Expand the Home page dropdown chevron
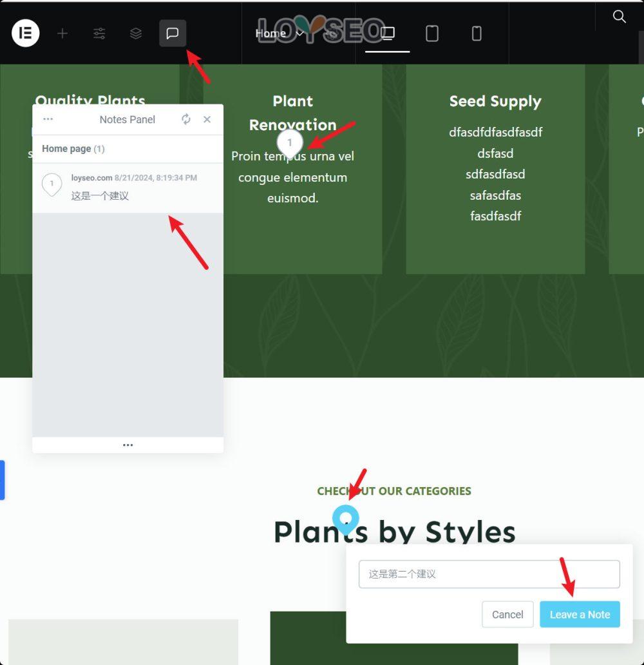The width and height of the screenshot is (644, 665). (299, 33)
